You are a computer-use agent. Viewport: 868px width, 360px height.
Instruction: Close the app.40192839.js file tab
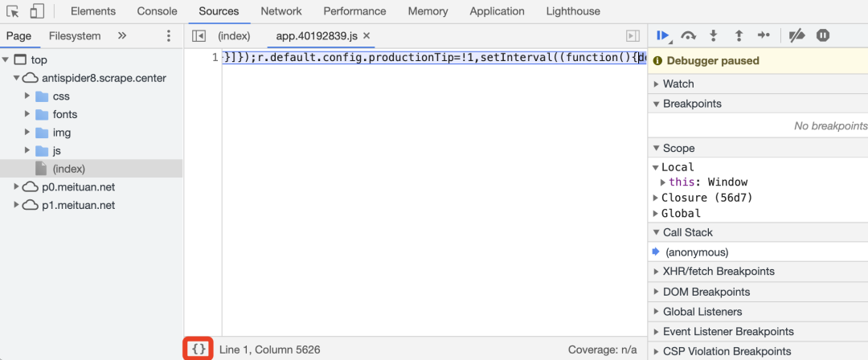[366, 36]
